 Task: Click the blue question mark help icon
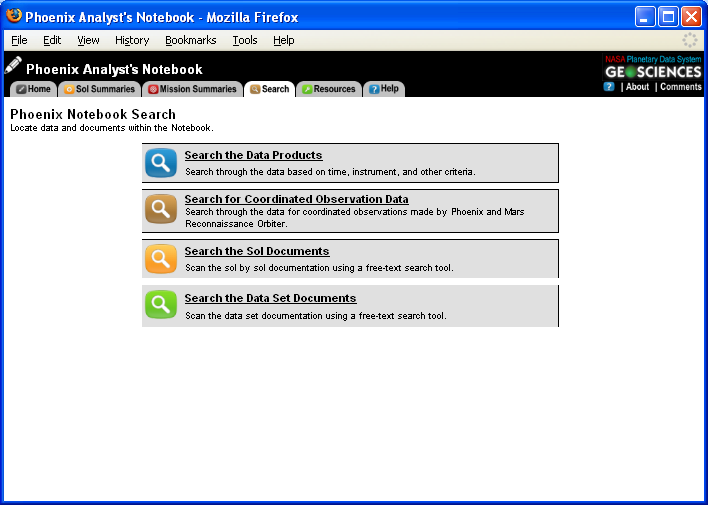pos(609,87)
